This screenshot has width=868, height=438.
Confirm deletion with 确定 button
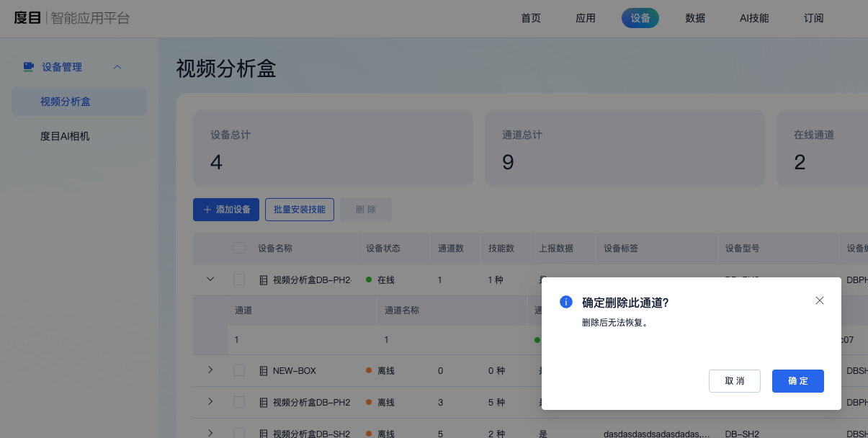797,380
